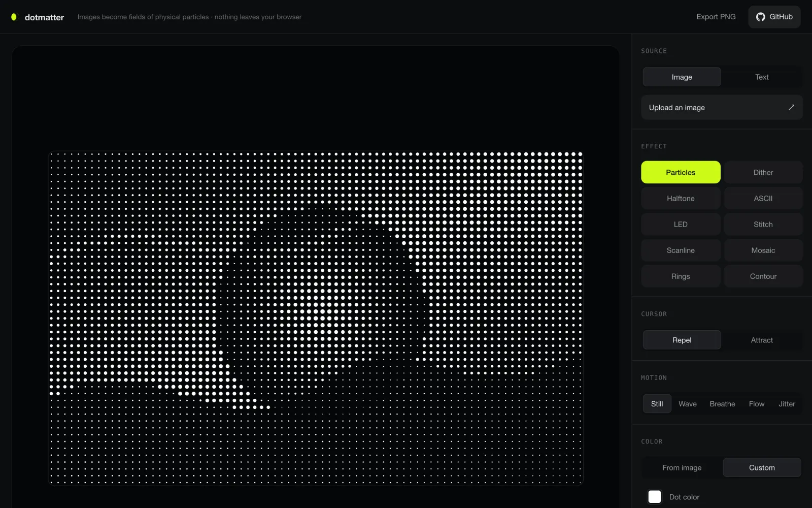The image size is (812, 508).
Task: Click the upload arrow icon
Action: pos(791,107)
